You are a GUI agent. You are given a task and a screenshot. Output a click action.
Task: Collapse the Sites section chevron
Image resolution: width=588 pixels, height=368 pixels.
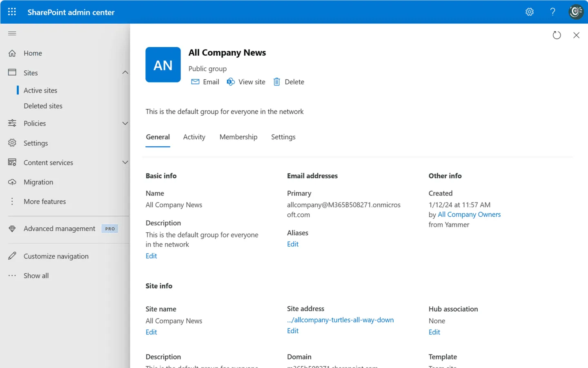point(125,72)
